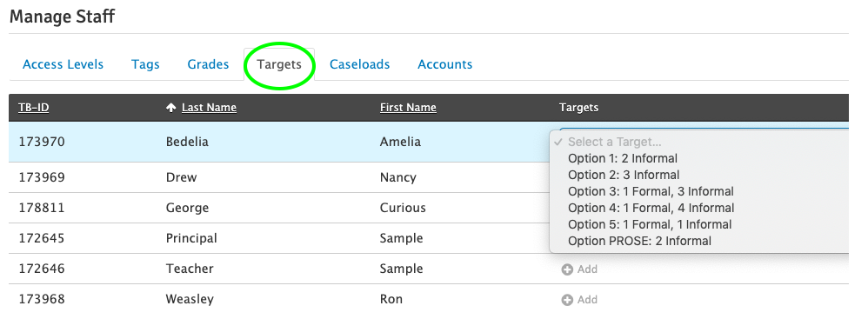Image resolution: width=868 pixels, height=319 pixels.
Task: Click the Manage Staff page heading
Action: (62, 17)
